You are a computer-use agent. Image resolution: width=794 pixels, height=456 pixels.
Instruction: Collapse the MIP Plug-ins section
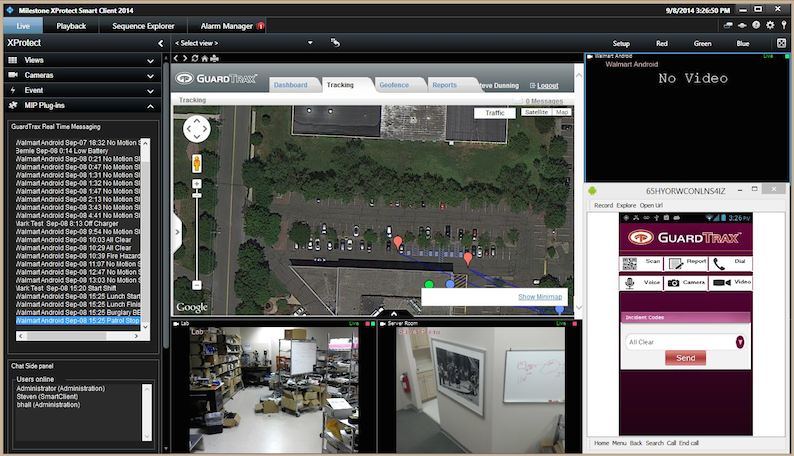(150, 106)
